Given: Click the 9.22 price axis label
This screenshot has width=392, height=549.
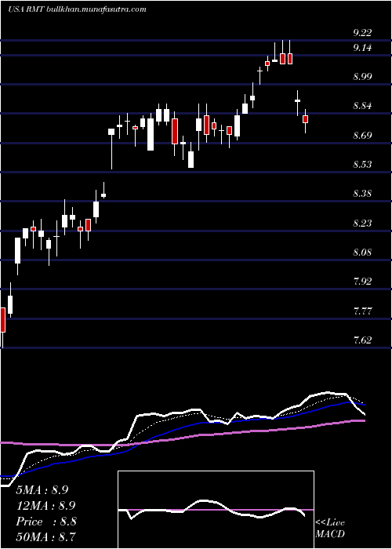Looking at the screenshot, I should coord(362,33).
